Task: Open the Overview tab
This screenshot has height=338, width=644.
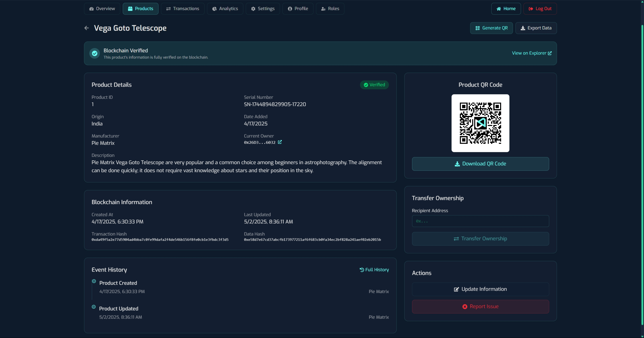Action: (x=102, y=9)
